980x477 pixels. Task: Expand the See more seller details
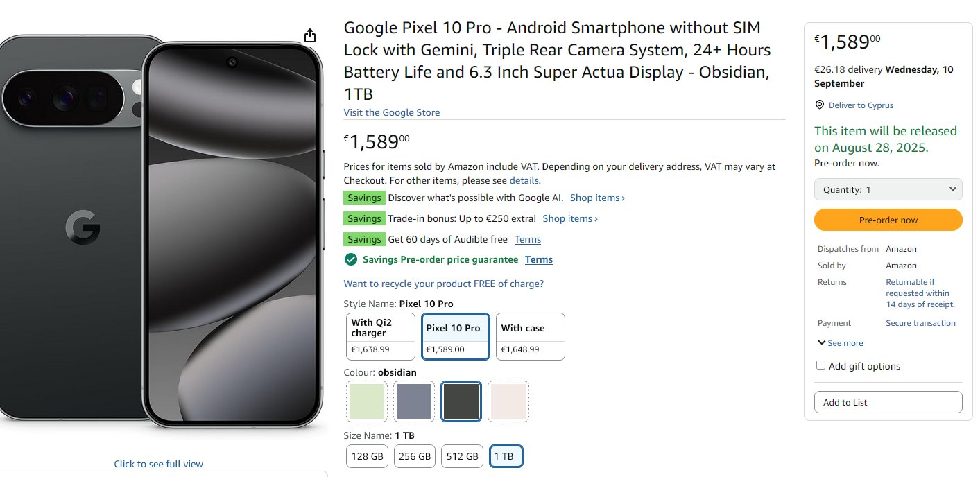point(840,343)
